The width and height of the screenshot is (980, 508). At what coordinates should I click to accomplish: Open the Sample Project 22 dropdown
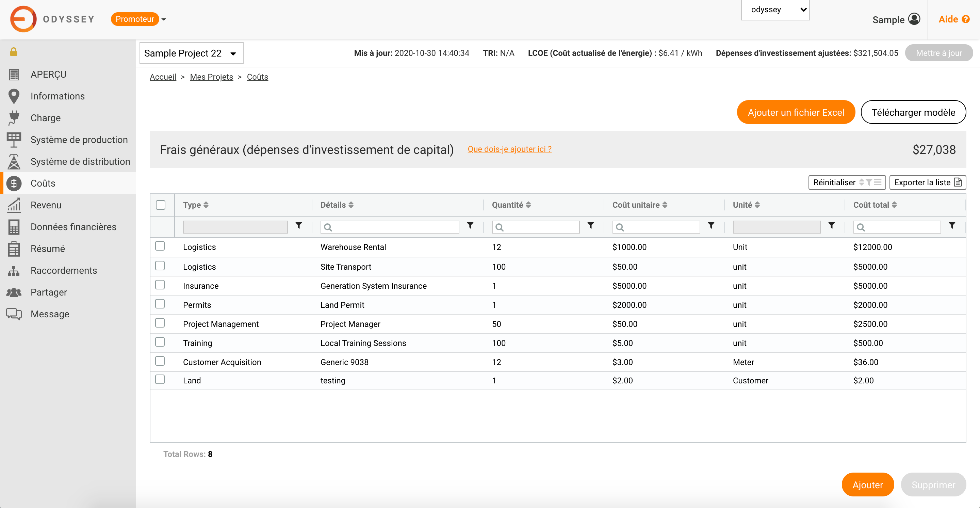[x=191, y=53]
